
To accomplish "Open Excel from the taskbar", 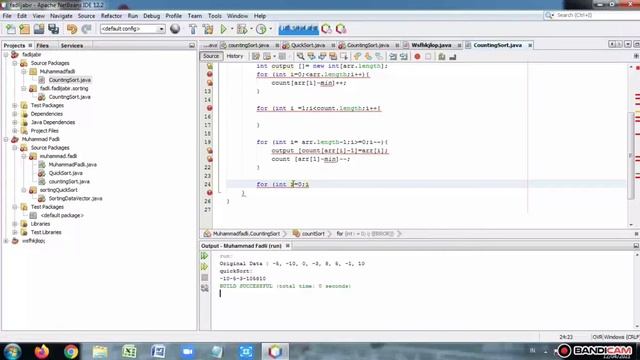I will pyautogui.click(x=129, y=351).
